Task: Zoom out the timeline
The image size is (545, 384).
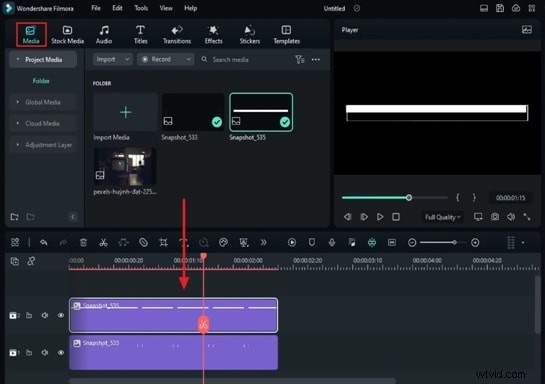Action: (412, 243)
